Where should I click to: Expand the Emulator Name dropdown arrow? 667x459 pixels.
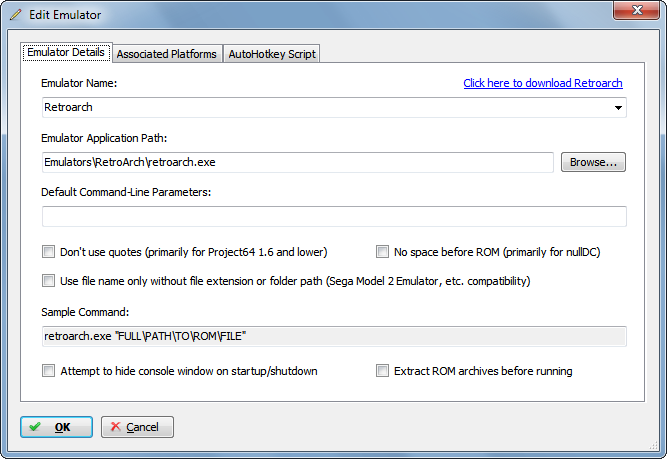point(619,108)
